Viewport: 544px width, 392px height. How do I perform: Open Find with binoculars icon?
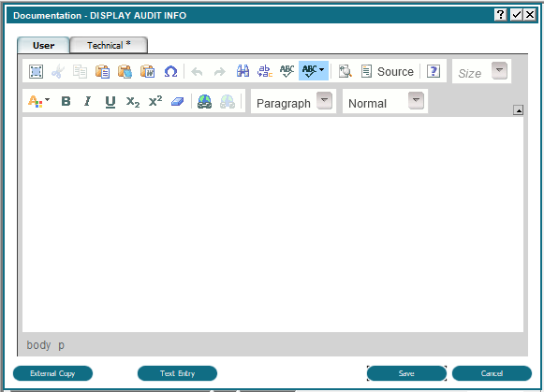click(x=243, y=71)
